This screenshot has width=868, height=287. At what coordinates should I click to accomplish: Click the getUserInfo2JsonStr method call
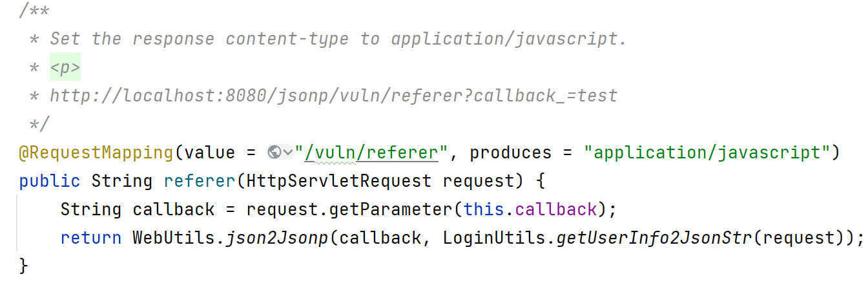(654, 239)
